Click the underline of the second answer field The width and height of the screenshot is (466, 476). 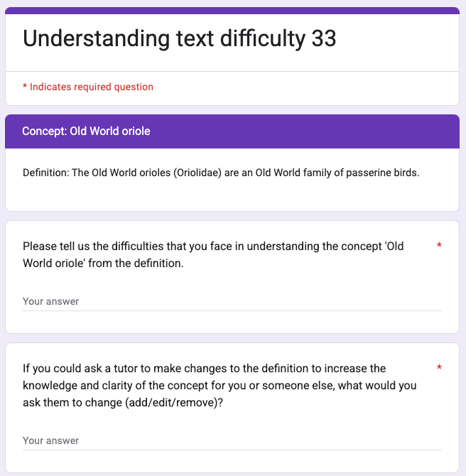point(232,450)
